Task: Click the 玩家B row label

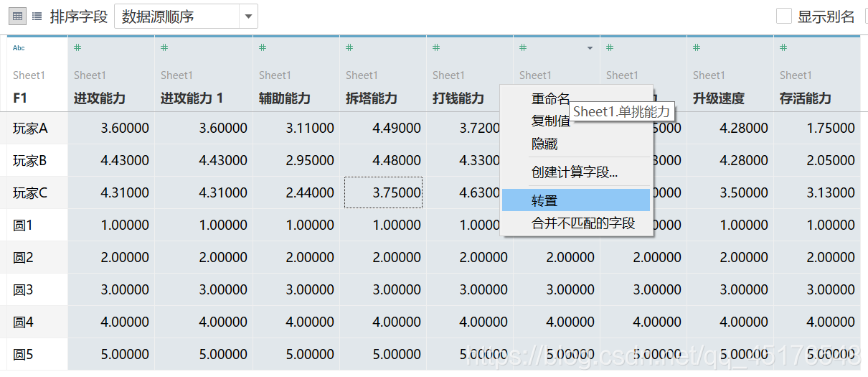Action: [x=30, y=160]
